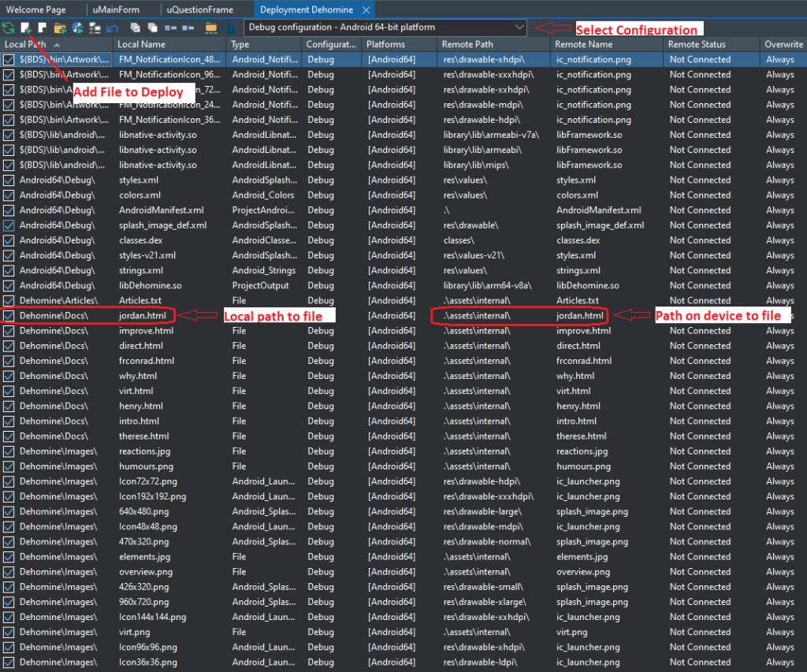Click the Uncheck Selected rows toolbar icon
Image resolution: width=807 pixels, height=672 pixels.
188,28
